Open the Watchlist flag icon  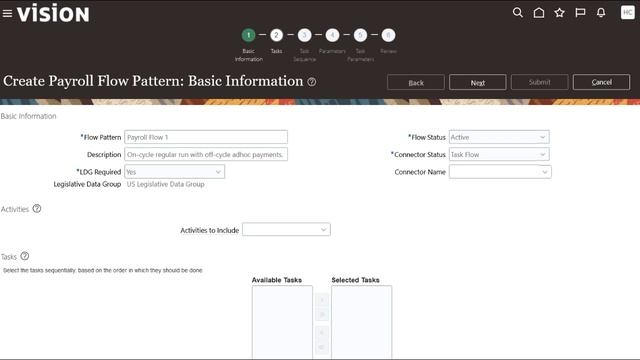pyautogui.click(x=580, y=13)
